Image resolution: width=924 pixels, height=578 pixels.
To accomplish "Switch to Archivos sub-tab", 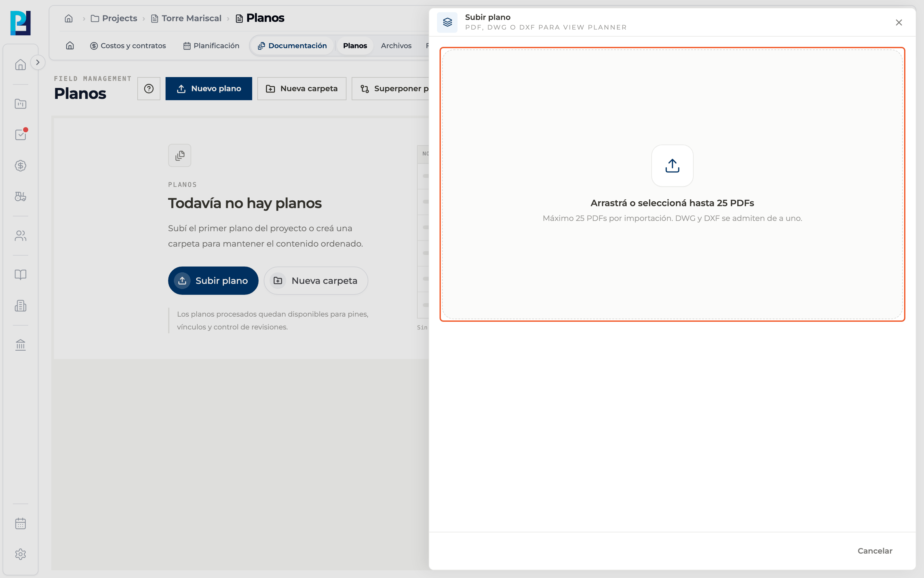I will click(396, 46).
